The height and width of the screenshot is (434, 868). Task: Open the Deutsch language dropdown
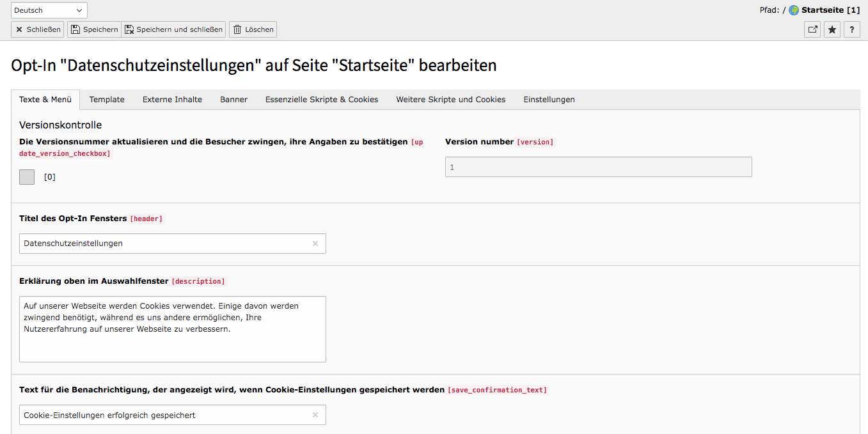tap(49, 10)
